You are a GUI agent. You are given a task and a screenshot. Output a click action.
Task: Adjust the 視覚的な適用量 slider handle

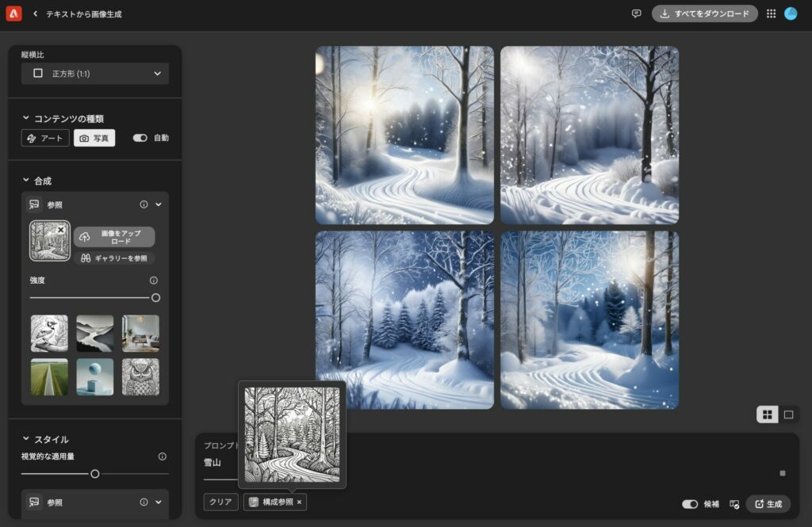pyautogui.click(x=95, y=474)
